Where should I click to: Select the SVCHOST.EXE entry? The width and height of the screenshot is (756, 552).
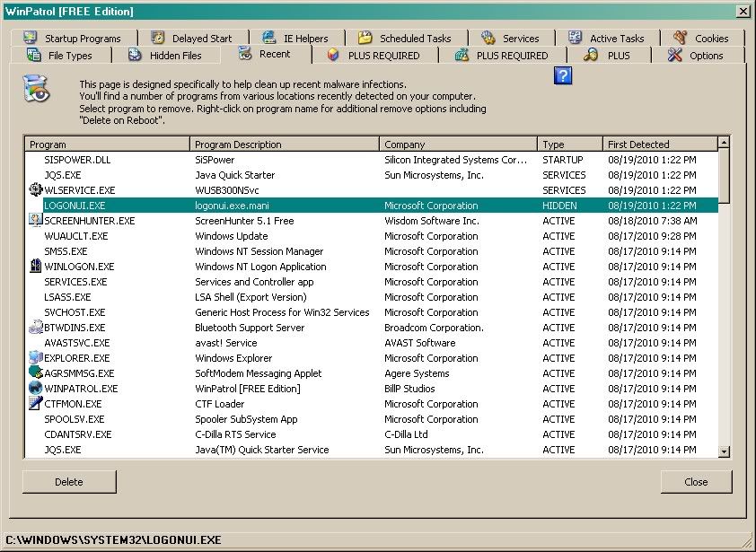pos(371,312)
